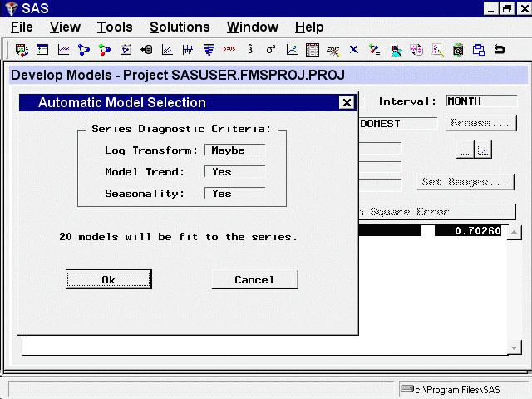Click the first icon in the toolbar
Image resolution: width=532 pixels, height=399 pixels.
tap(22, 50)
